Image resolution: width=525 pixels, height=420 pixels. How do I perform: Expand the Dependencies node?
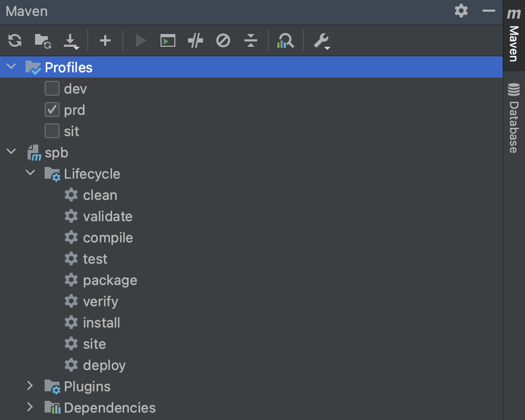(x=30, y=407)
